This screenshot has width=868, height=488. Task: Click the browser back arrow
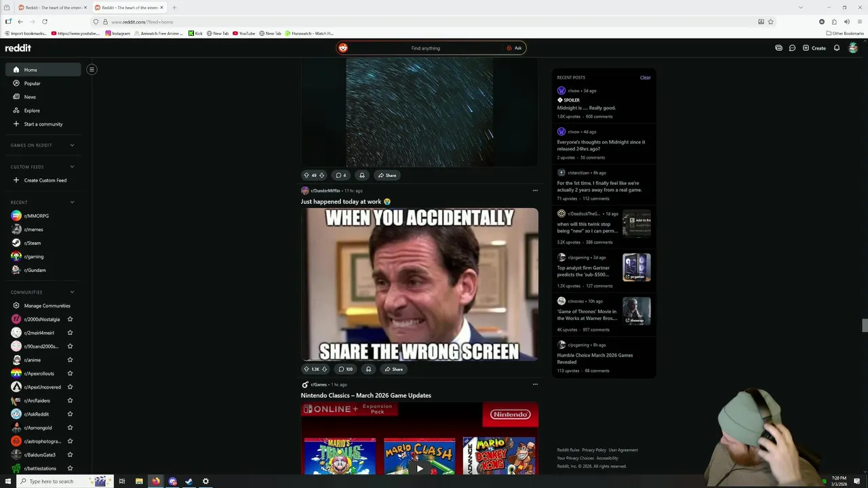20,22
